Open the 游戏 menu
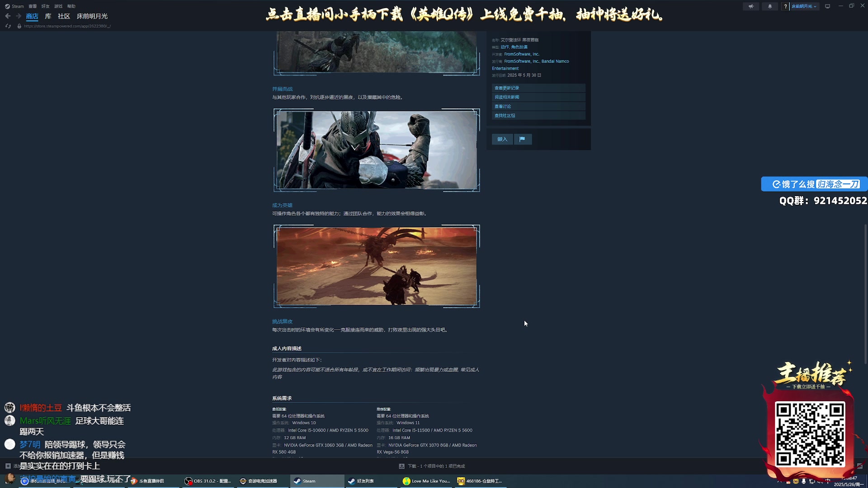This screenshot has height=488, width=868. (x=58, y=6)
